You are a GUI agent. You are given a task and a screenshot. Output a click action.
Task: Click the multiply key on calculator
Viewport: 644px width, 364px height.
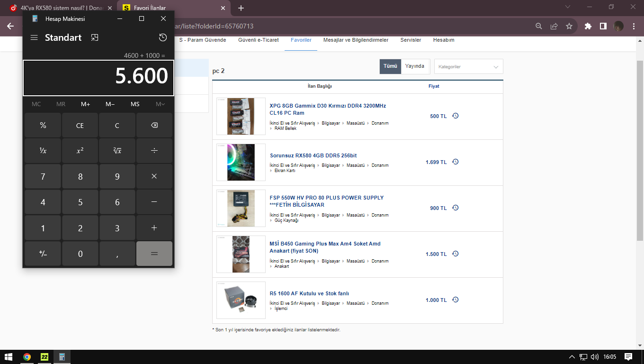[154, 176]
